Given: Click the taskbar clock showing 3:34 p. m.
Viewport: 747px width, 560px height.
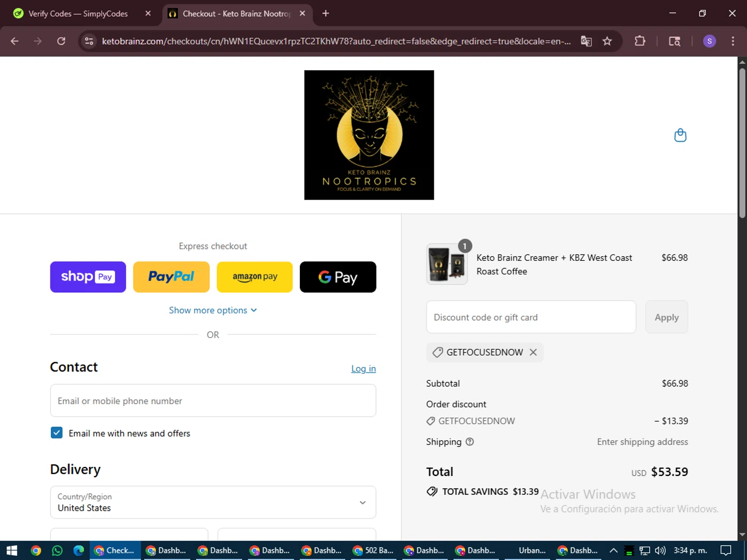Looking at the screenshot, I should 690,551.
